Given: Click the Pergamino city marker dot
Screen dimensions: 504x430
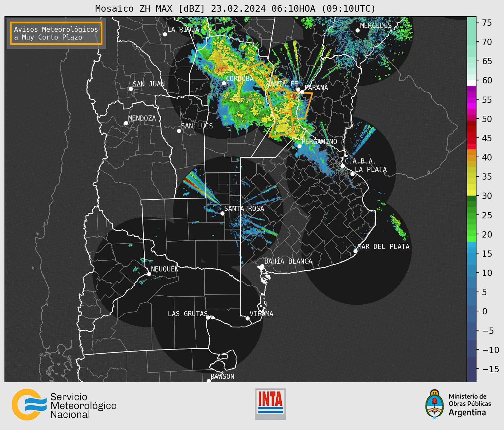Looking at the screenshot, I should [x=299, y=146].
